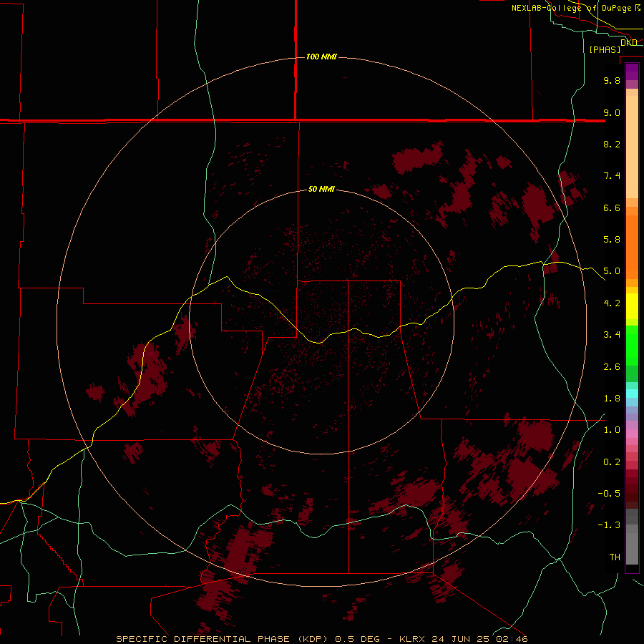Click the 6.6 value on the color scale
This screenshot has width=644, height=644.
pos(612,208)
